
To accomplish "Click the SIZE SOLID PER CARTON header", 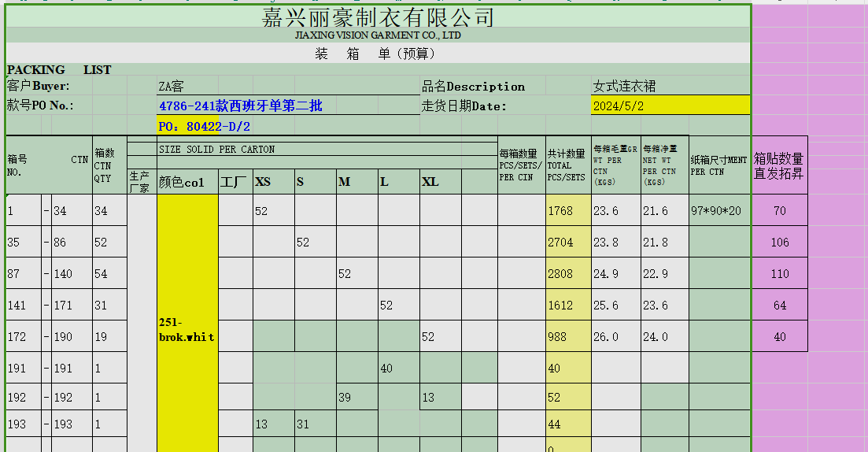I will 217,149.
